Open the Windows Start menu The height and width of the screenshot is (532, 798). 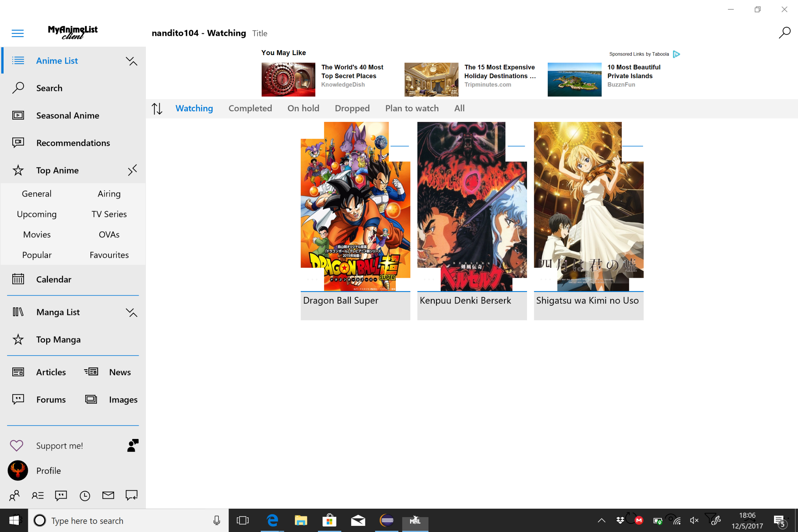coord(14,520)
